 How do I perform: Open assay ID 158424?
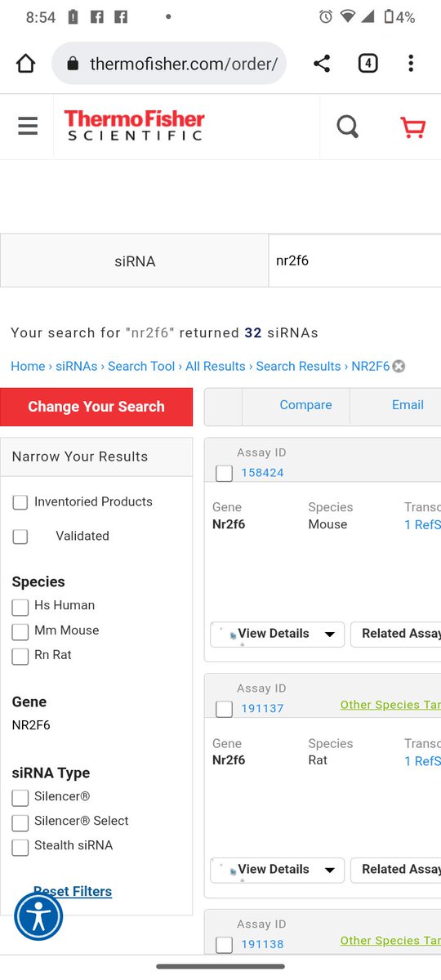pos(262,473)
